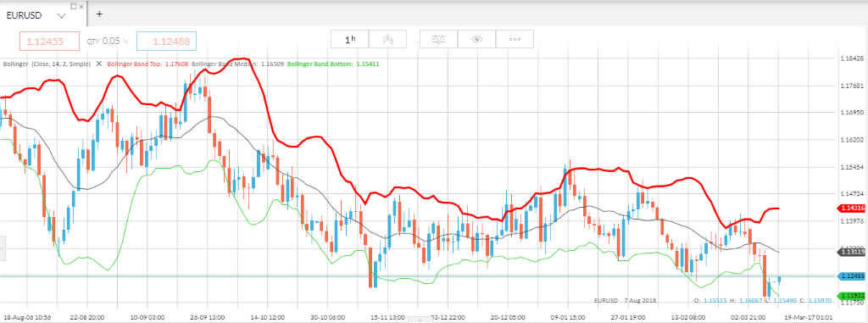The width and height of the screenshot is (868, 323).
Task: Open the three-dots more options button
Action: click(515, 39)
